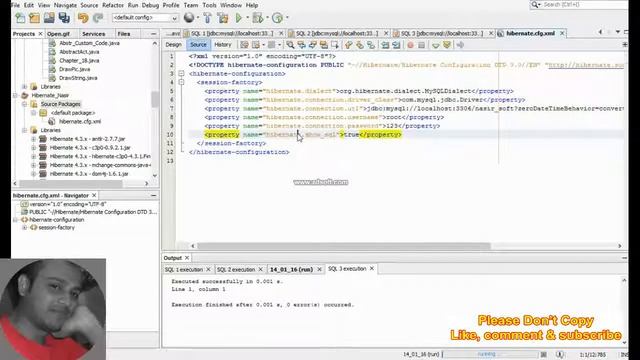The width and height of the screenshot is (640, 360).
Task: Click the Stop Macro Recording icon
Action: tap(422, 45)
